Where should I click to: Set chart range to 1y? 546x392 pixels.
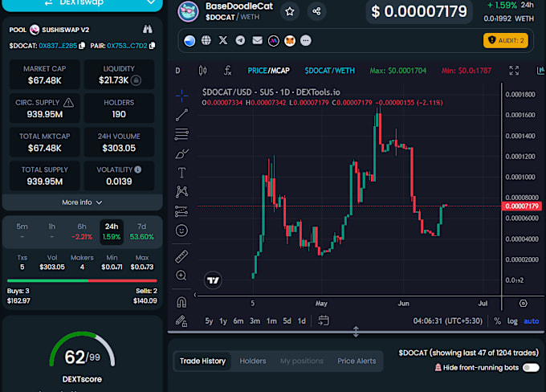223,321
